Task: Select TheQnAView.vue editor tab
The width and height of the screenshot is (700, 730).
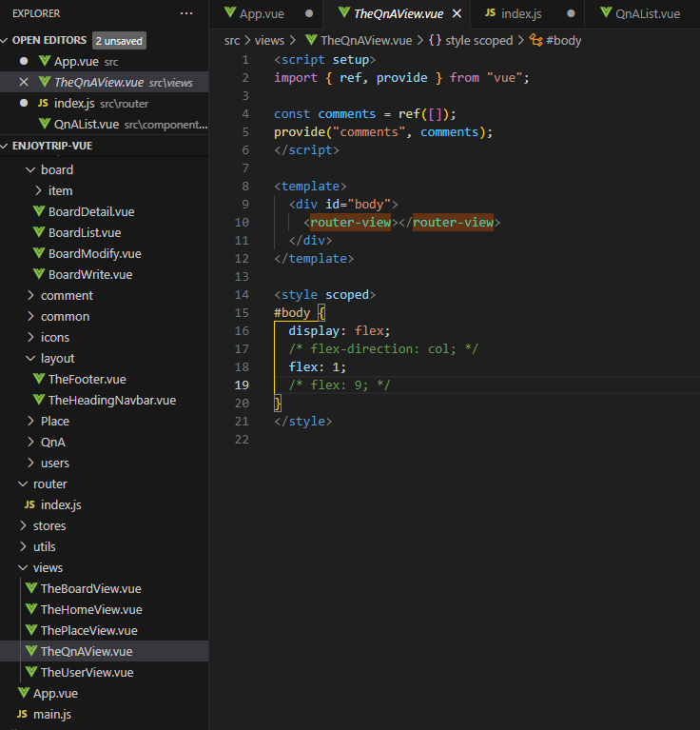Action: pos(399,13)
